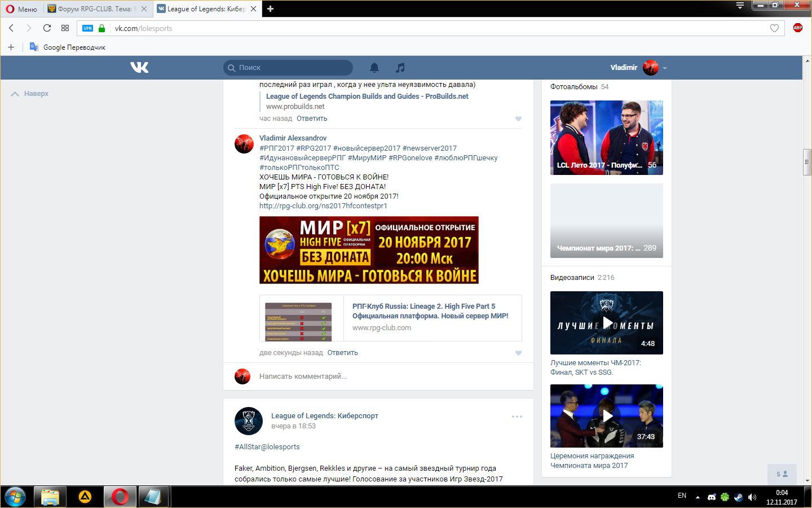Screen dimensions: 812x508
Task: Open video title Лучшие моменты ЧМ-2017
Action: click(595, 367)
